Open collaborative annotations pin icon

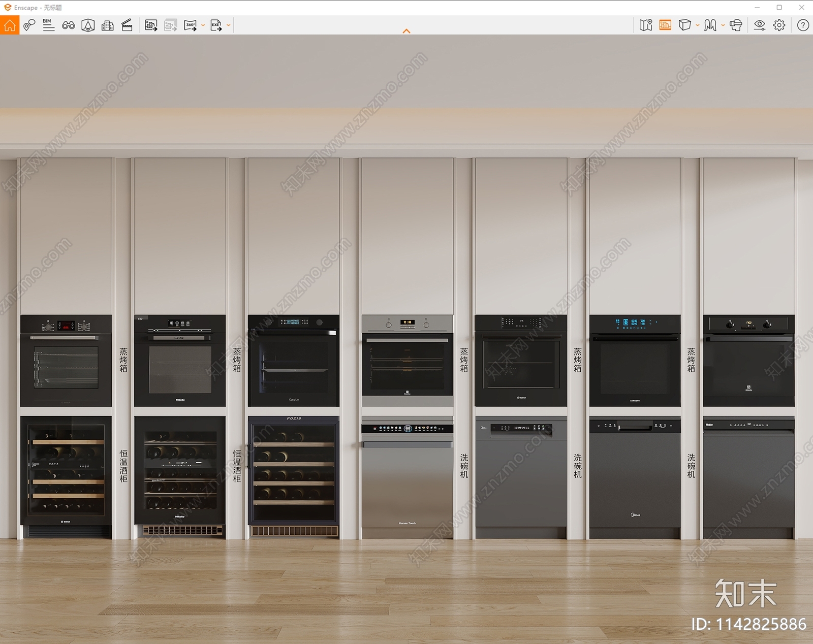(x=29, y=25)
